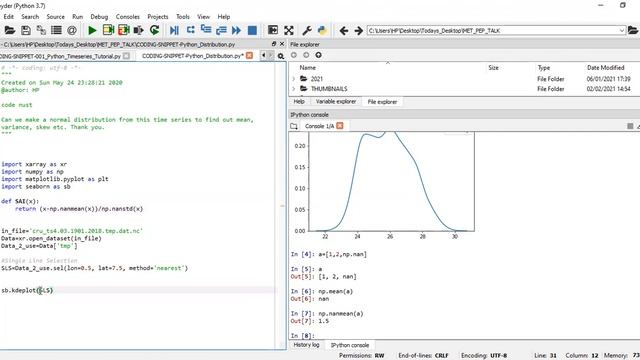The image size is (640, 360).
Task: Open the Help menu
Action: pos(224,17)
